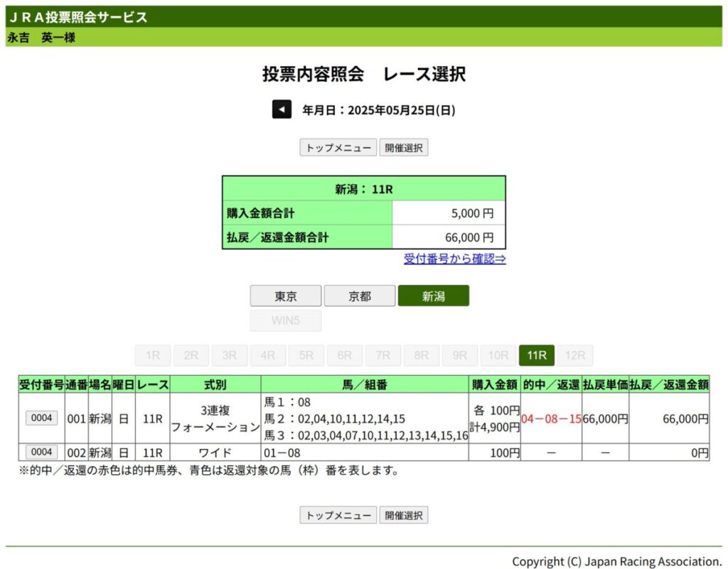This screenshot has width=728, height=569.
Task: Click the upper トップメニュー button
Action: [338, 148]
